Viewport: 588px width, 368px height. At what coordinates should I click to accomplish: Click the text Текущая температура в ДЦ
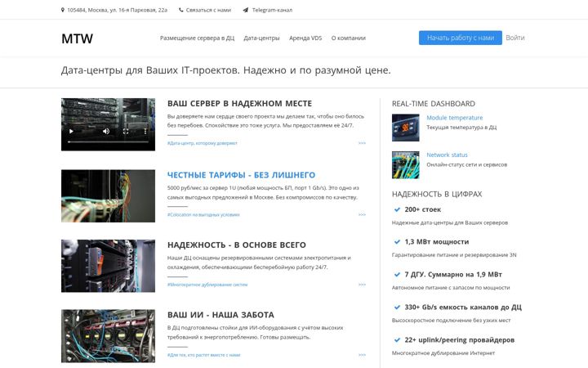coord(461,128)
